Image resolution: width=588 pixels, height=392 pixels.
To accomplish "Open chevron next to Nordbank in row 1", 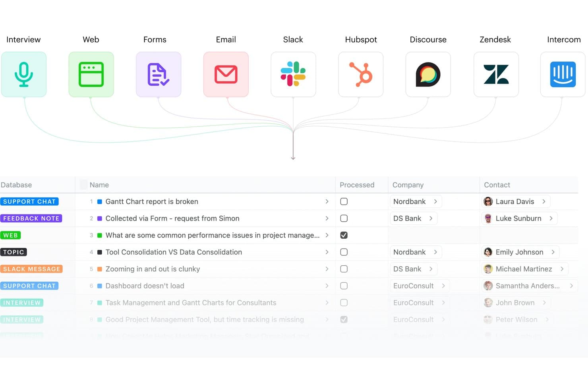I will (x=435, y=201).
